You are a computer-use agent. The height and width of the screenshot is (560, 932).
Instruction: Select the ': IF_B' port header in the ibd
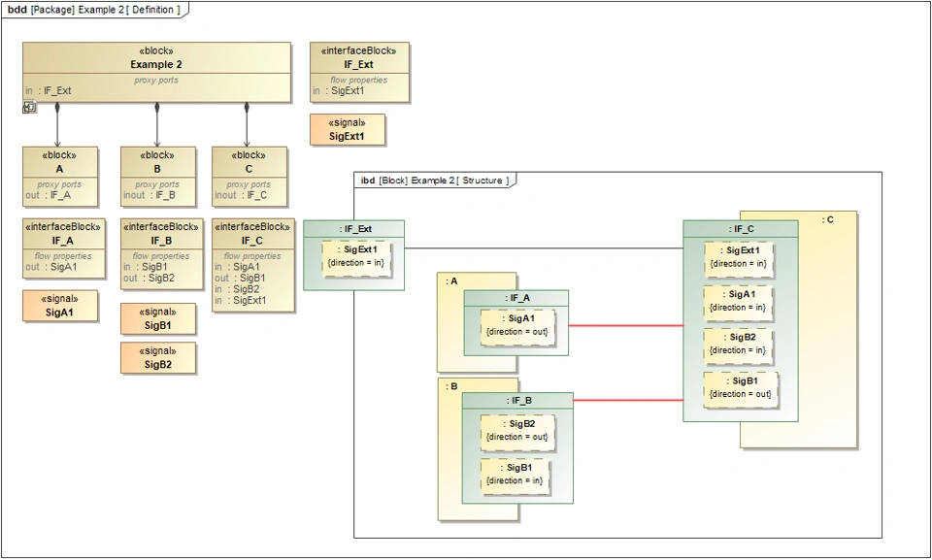[517, 400]
